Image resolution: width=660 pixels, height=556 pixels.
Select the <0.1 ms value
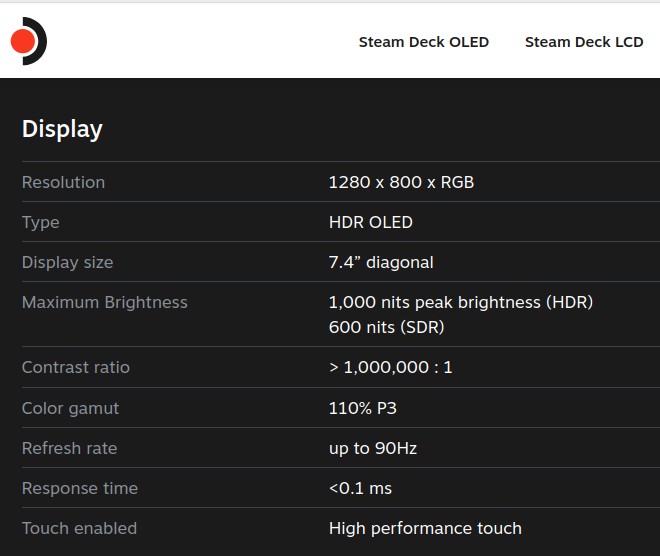[360, 488]
